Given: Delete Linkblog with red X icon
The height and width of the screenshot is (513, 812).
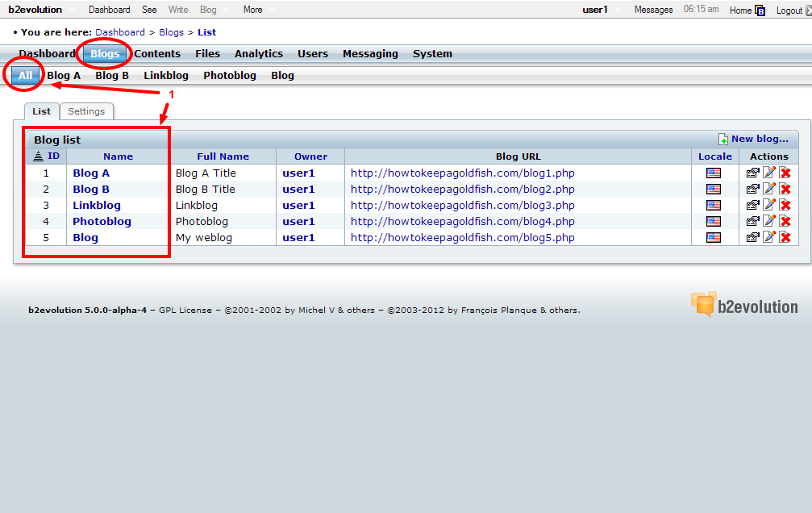Looking at the screenshot, I should tap(785, 205).
